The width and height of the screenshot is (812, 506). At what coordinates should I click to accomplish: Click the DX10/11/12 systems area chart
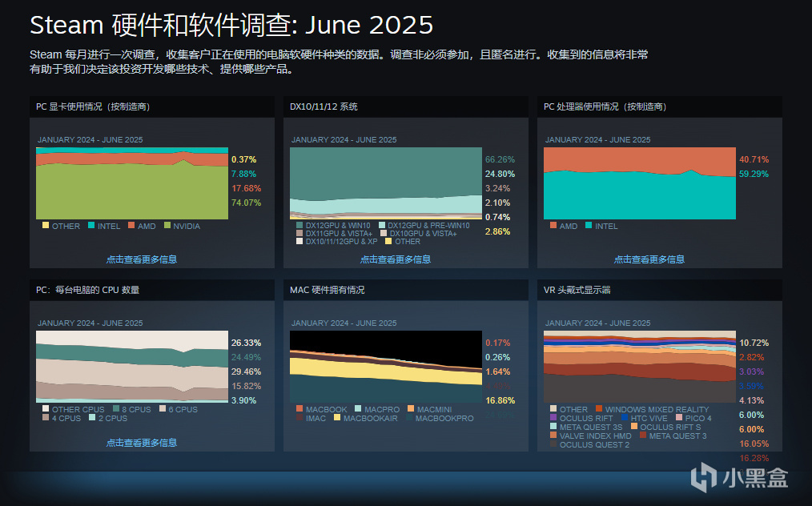point(386,183)
